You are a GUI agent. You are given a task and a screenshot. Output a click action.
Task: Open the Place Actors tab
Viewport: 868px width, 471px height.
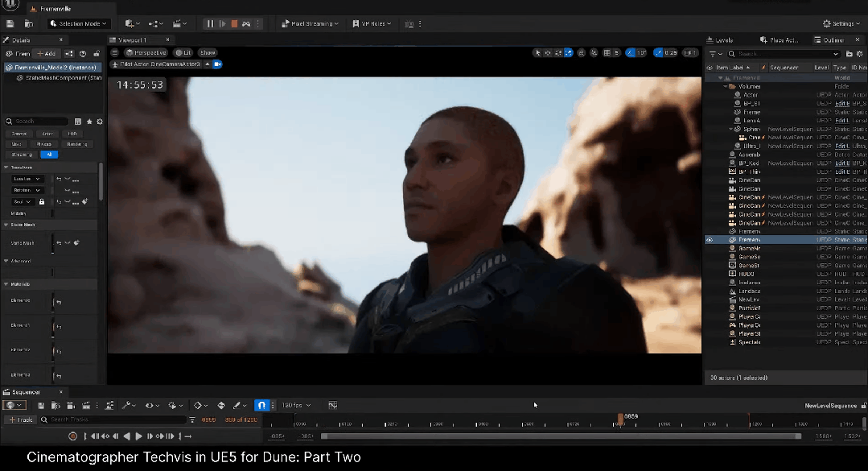779,40
